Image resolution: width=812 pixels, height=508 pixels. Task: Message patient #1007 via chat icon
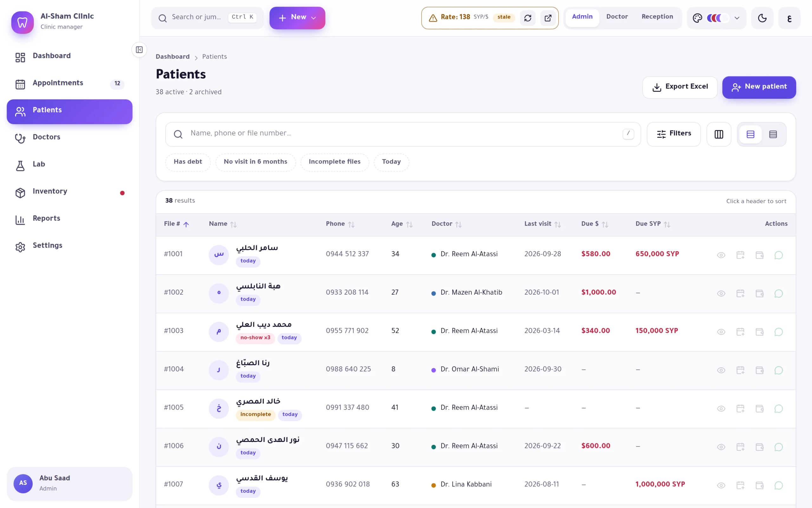(778, 485)
